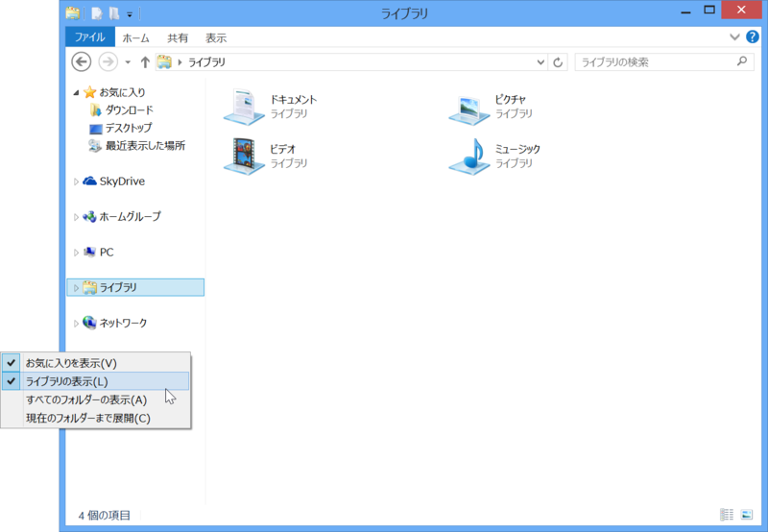Click the ネットワーク globe icon
768x532 pixels.
[89, 323]
